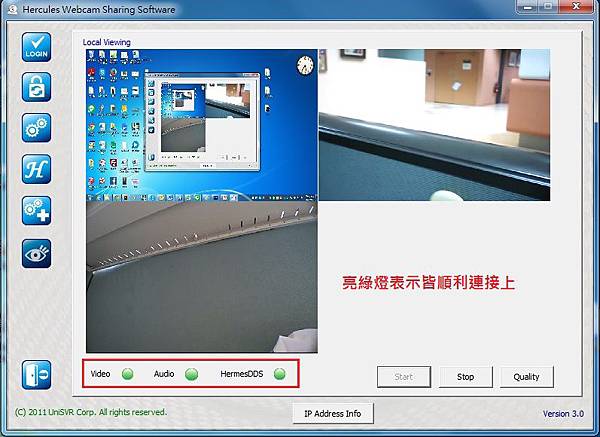Click the Hercules H icon
The image size is (600, 437).
tap(36, 169)
